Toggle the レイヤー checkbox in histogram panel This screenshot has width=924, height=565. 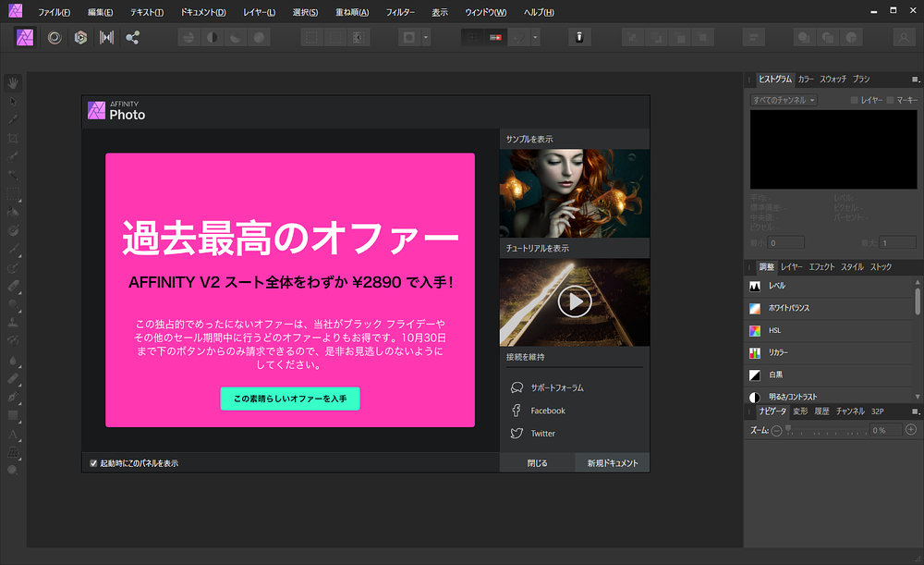point(854,100)
